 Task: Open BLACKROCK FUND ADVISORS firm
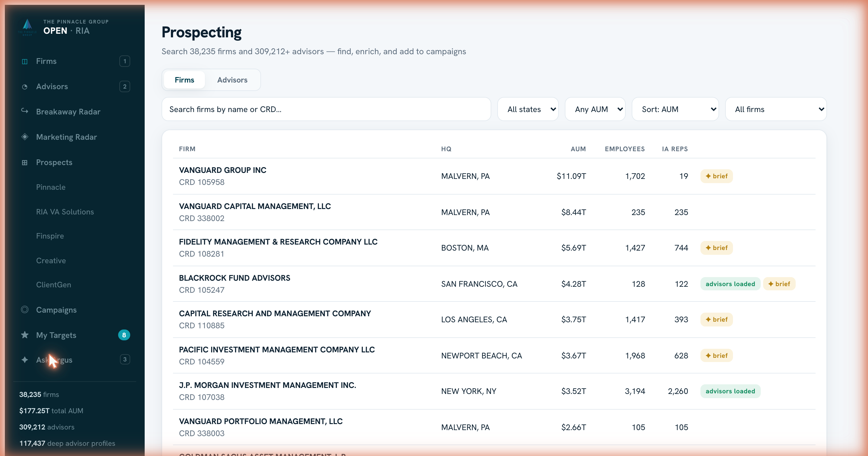click(x=494, y=284)
